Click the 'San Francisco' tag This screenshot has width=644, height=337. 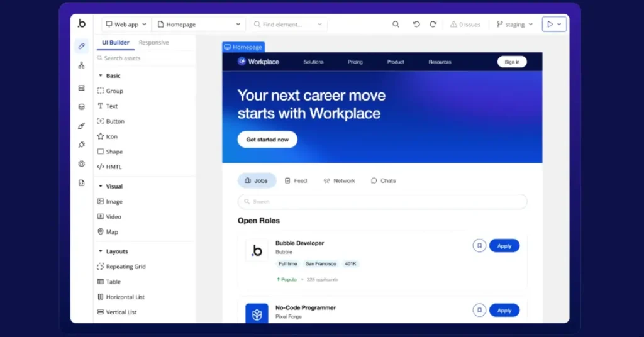pos(321,263)
